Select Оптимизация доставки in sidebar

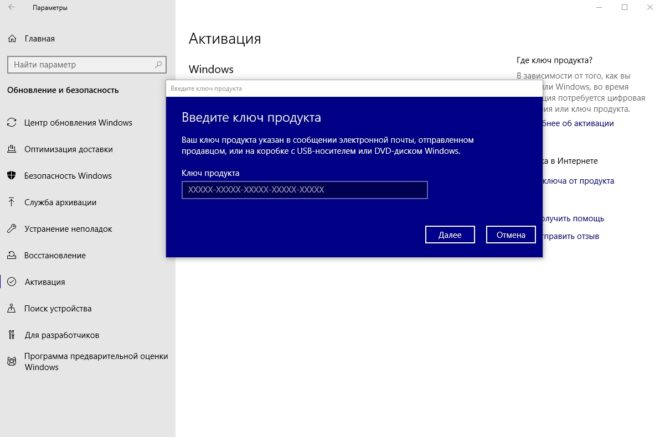[x=68, y=149]
